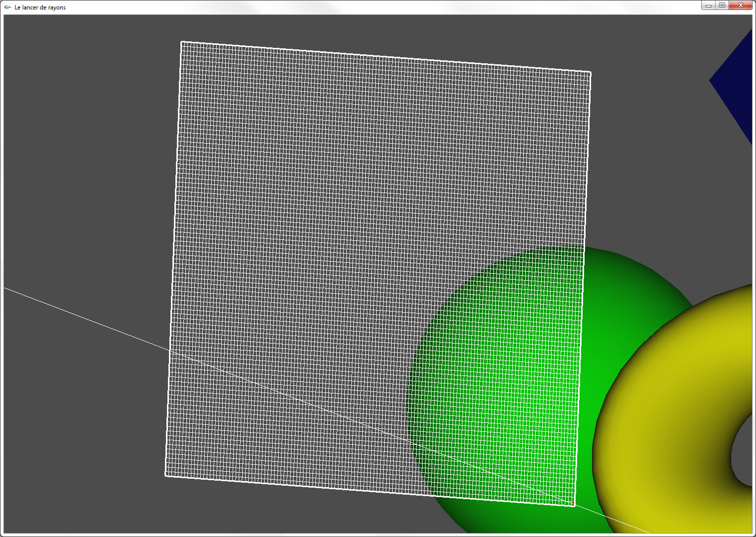This screenshot has width=756, height=537.
Task: Click the top-right corner of the white grid
Action: pyautogui.click(x=590, y=73)
